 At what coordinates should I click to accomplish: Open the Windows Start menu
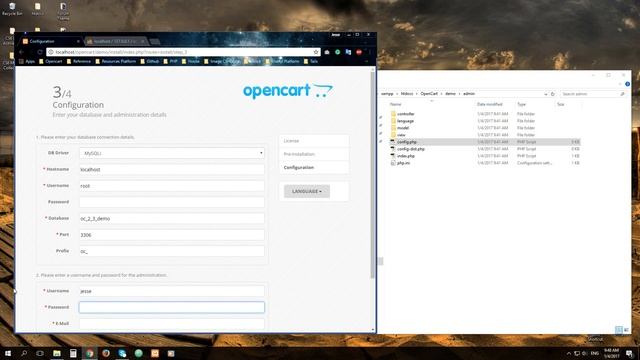tap(8, 353)
